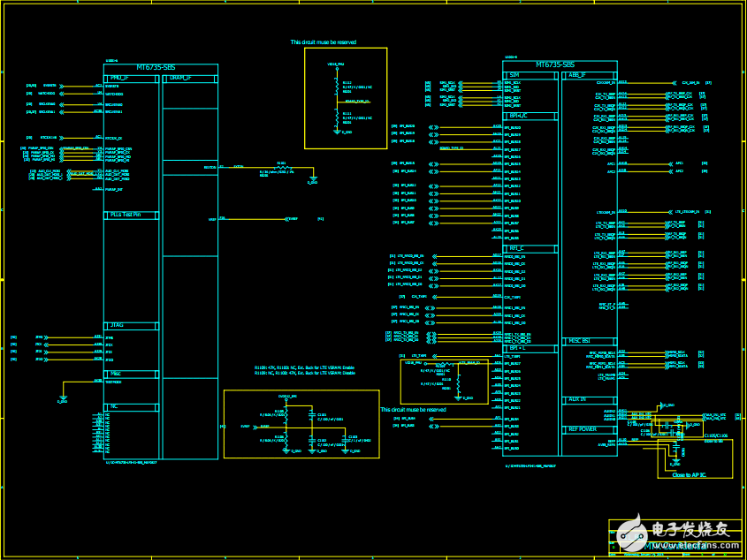747x560 pixels.
Task: Select the C1105/C1106 capacitor annotation
Action: tap(716, 435)
